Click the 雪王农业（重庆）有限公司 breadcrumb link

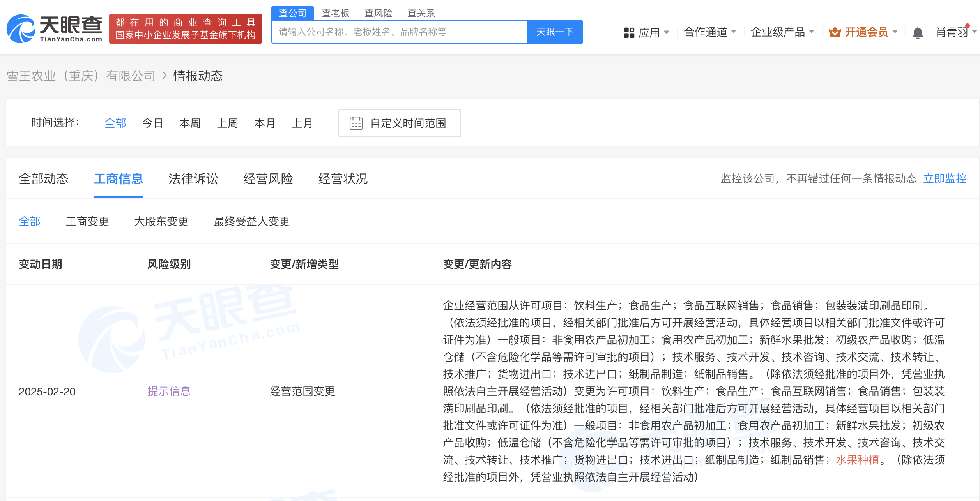click(81, 76)
